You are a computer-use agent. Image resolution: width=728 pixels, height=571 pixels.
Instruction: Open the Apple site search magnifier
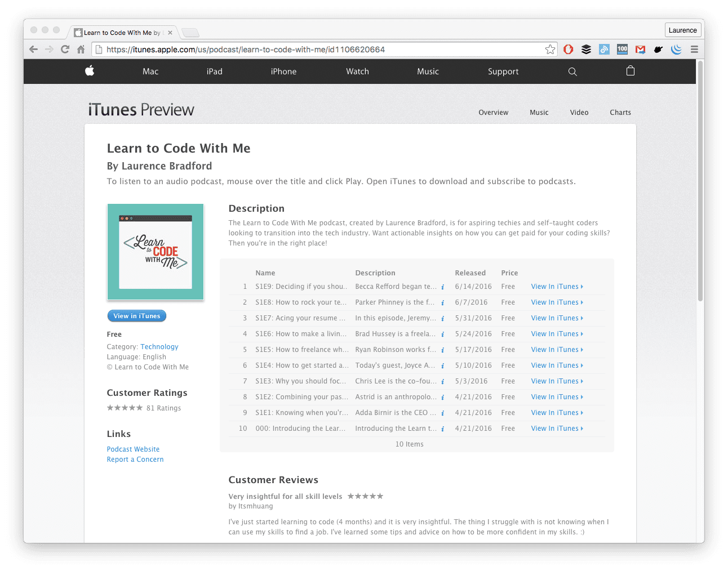[572, 72]
